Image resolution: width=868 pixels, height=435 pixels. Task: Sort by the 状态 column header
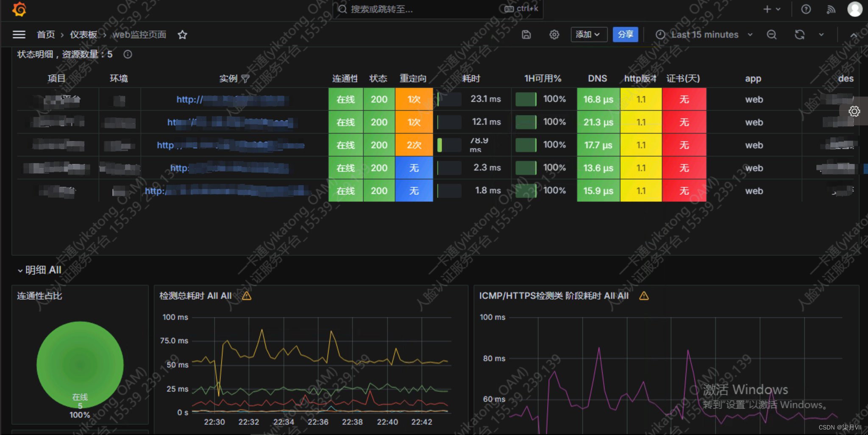click(x=378, y=78)
